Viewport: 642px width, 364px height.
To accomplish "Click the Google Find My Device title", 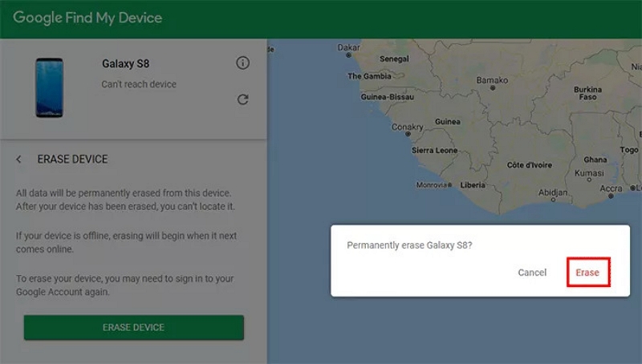I will click(x=87, y=18).
